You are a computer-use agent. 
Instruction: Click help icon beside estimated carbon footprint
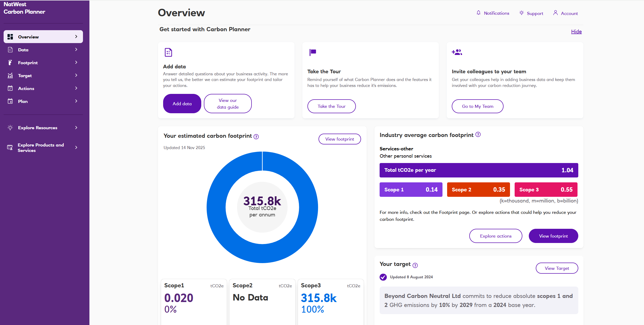pos(256,137)
